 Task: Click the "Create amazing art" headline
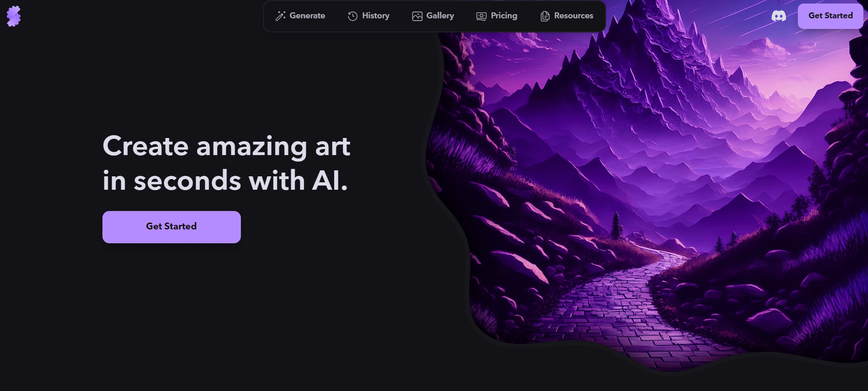coord(226,147)
